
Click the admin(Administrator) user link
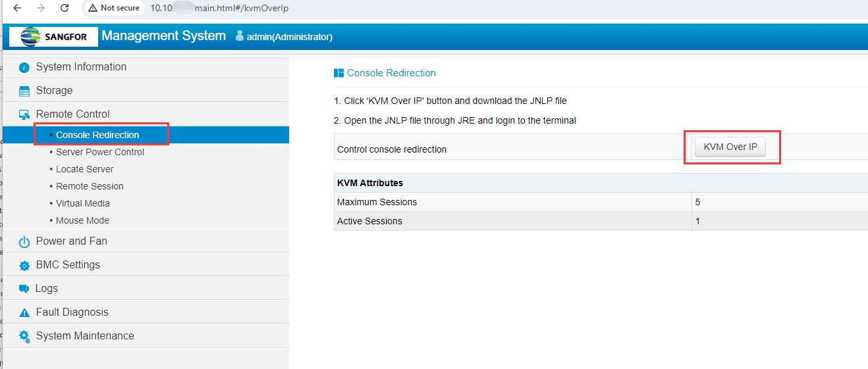pos(289,37)
